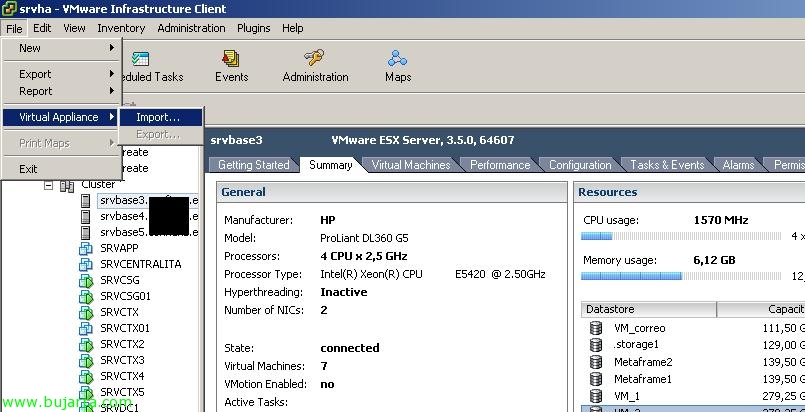Switch to the Virtual Machines tab
The height and width of the screenshot is (412, 805).
click(411, 165)
